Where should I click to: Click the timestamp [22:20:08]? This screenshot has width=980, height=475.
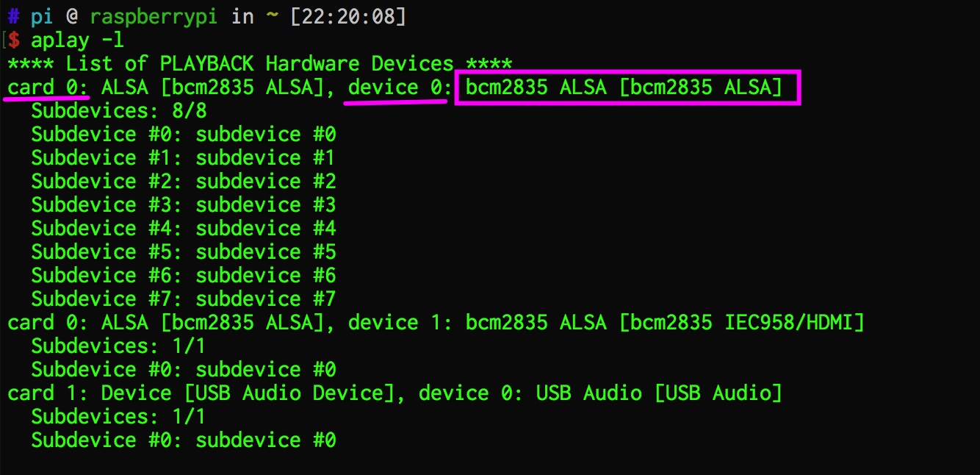pyautogui.click(x=348, y=17)
